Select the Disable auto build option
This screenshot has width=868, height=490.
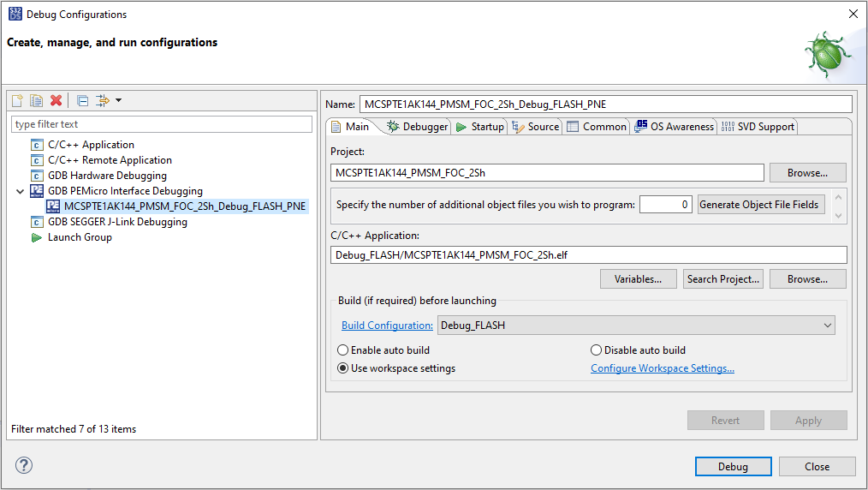click(x=597, y=350)
